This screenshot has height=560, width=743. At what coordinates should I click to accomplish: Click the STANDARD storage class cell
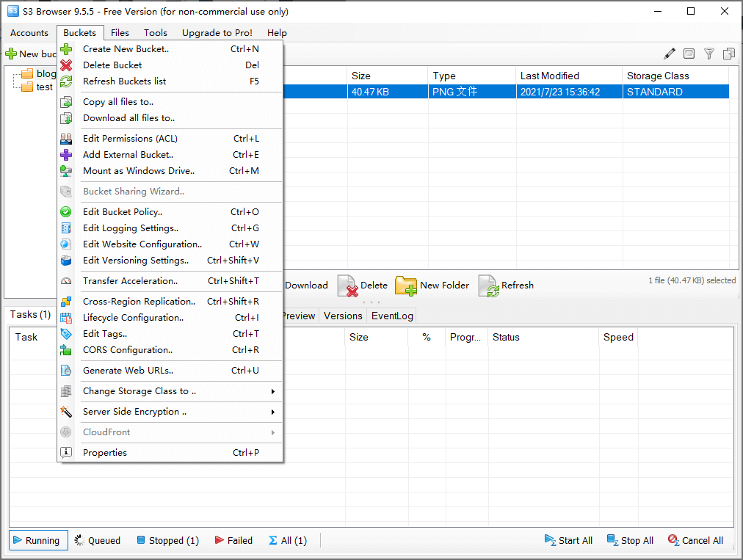(675, 92)
